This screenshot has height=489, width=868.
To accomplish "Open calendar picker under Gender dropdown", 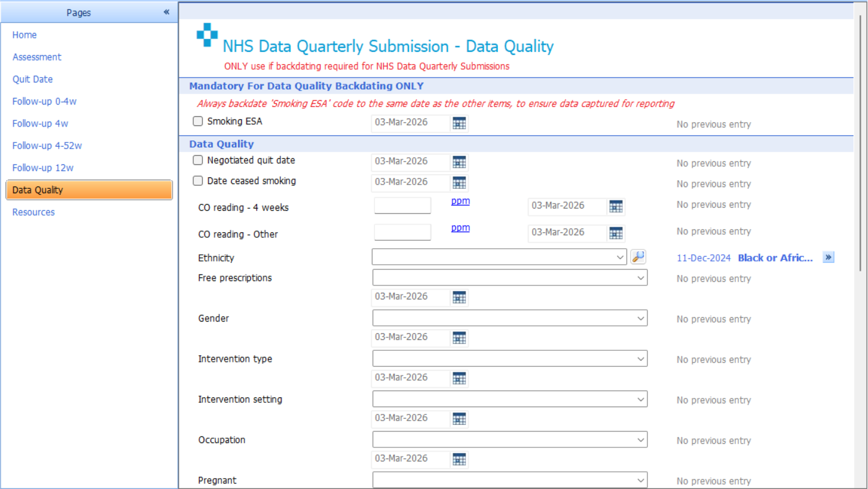I will pos(459,338).
